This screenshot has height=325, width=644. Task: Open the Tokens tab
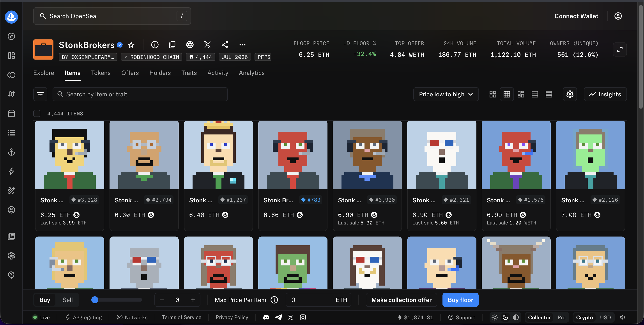tap(101, 73)
